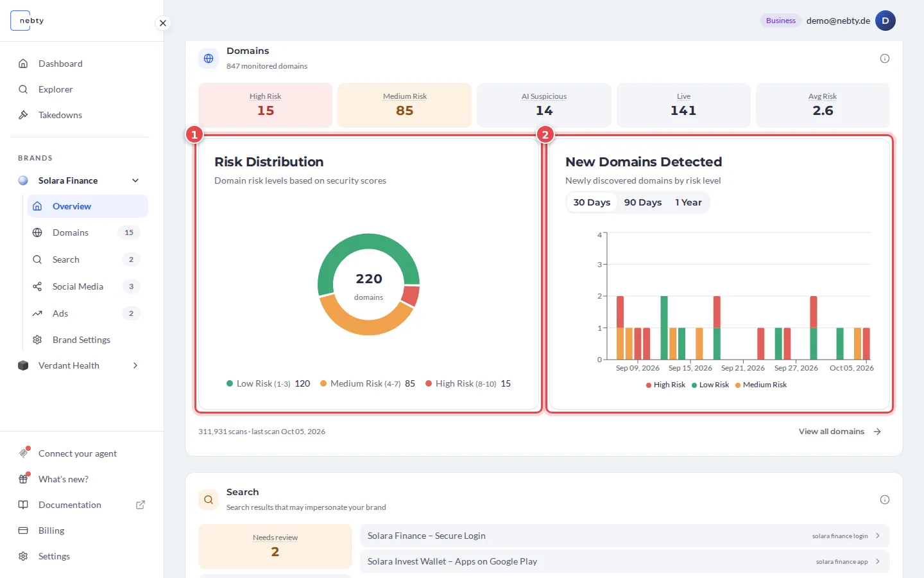924x578 pixels.
Task: Click the Oct 05, 2026 axis label
Action: (851, 368)
